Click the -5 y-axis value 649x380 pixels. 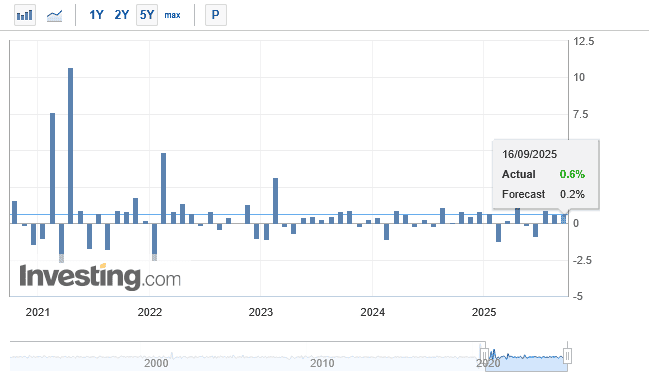click(578, 296)
